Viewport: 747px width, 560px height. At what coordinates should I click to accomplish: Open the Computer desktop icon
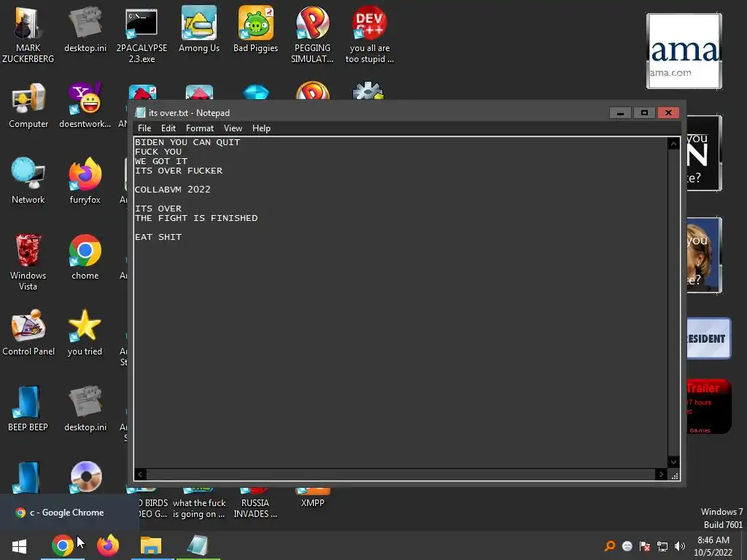pyautogui.click(x=28, y=106)
